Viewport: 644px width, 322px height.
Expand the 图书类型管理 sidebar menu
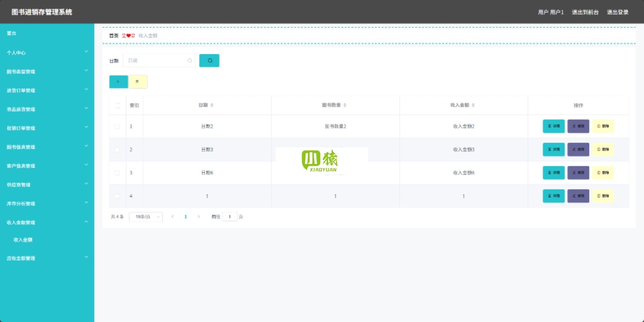[47, 71]
